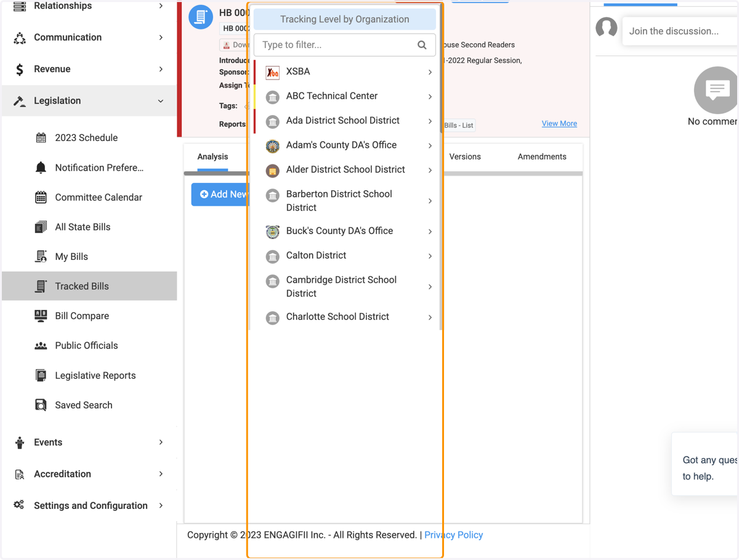739x560 pixels.
Task: Click the Adam's County DA's Office seal
Action: pos(272,146)
